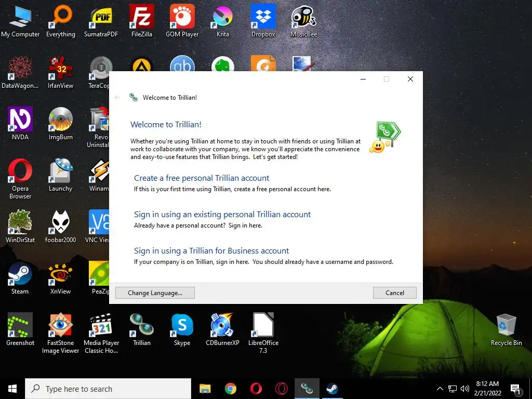
Task: Open the My Computer desktop icon
Action: (x=20, y=21)
